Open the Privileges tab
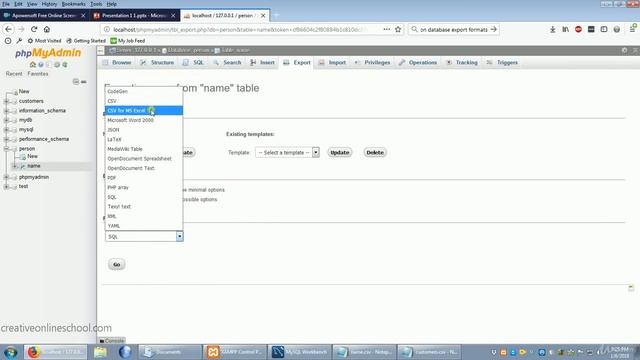 372,62
